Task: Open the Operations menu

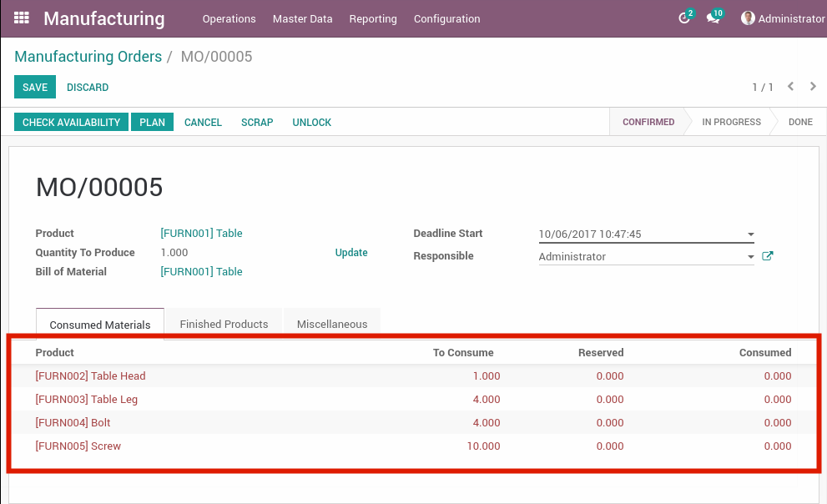Action: [229, 19]
